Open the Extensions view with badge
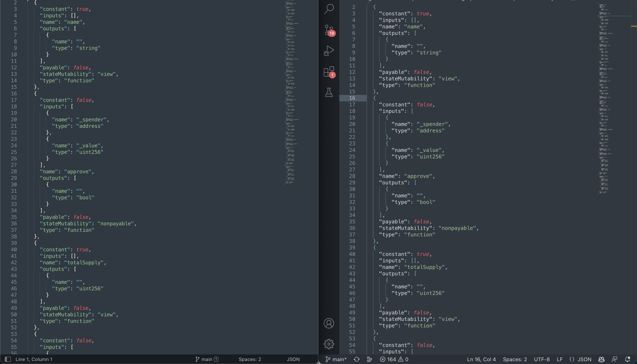 (329, 71)
